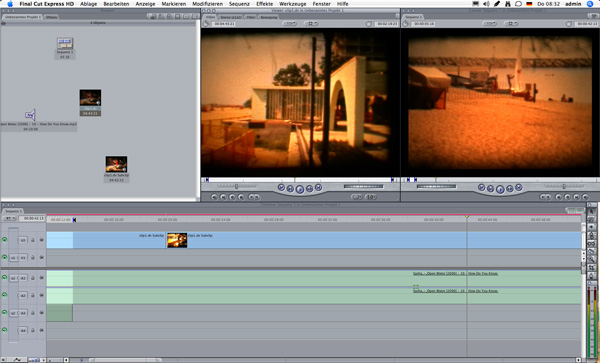Toggle audibility of track A1

(5, 278)
